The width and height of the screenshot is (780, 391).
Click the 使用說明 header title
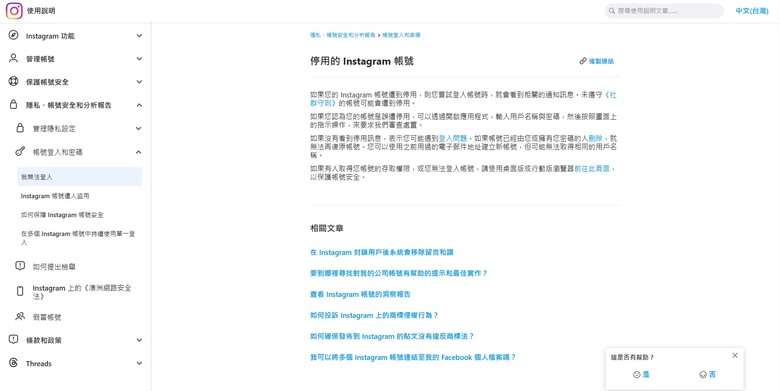point(41,10)
